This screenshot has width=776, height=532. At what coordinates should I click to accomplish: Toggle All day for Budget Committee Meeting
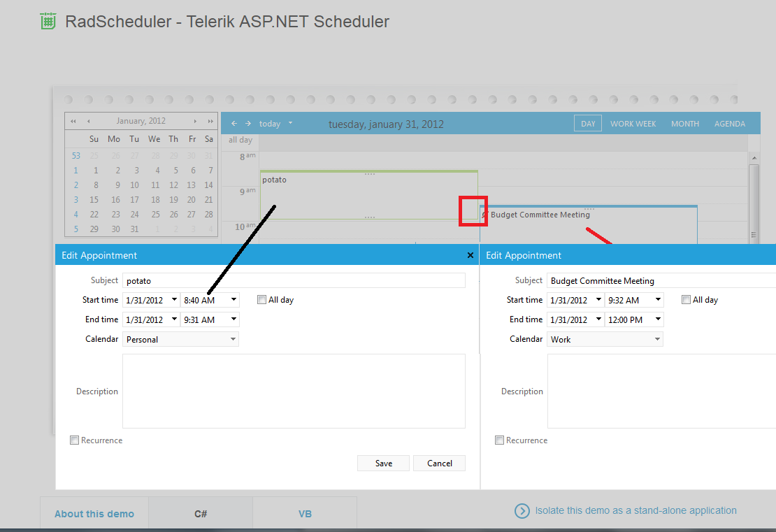coord(686,299)
